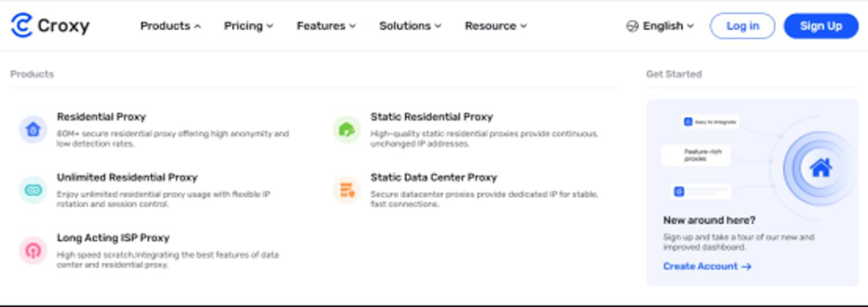The height and width of the screenshot is (307, 868).
Task: Open the Unlimited Residential Proxy infinity icon
Action: click(33, 190)
